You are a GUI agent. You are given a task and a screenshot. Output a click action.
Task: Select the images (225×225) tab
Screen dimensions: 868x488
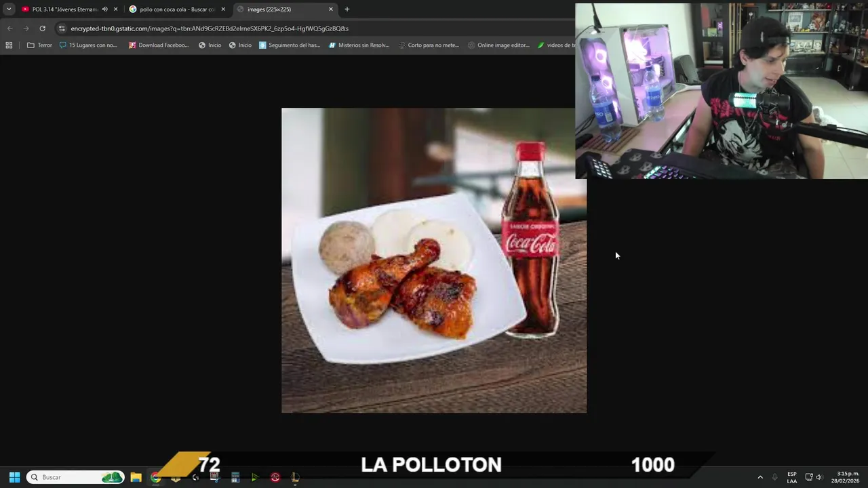pos(285,9)
